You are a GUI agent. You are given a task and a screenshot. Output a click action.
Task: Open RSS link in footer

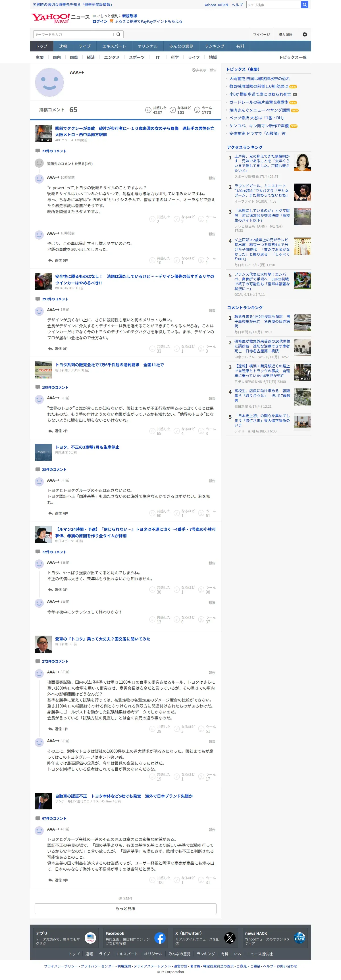pyautogui.click(x=238, y=954)
